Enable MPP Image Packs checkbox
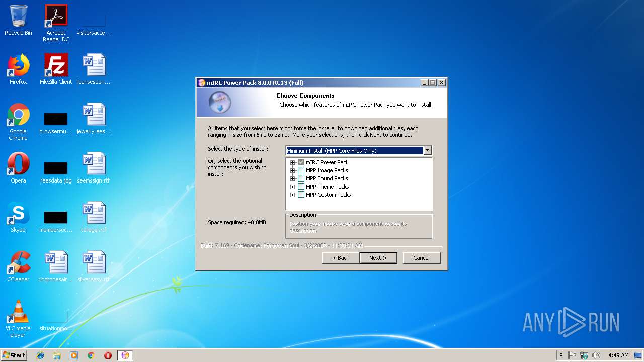Image resolution: width=644 pixels, height=362 pixels. click(x=301, y=170)
